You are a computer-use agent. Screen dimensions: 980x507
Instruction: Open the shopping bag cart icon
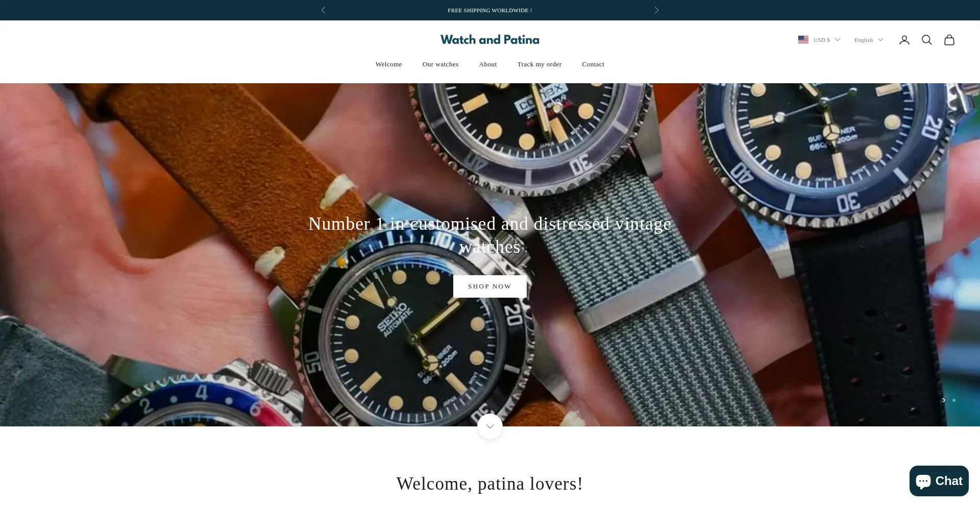pyautogui.click(x=949, y=40)
